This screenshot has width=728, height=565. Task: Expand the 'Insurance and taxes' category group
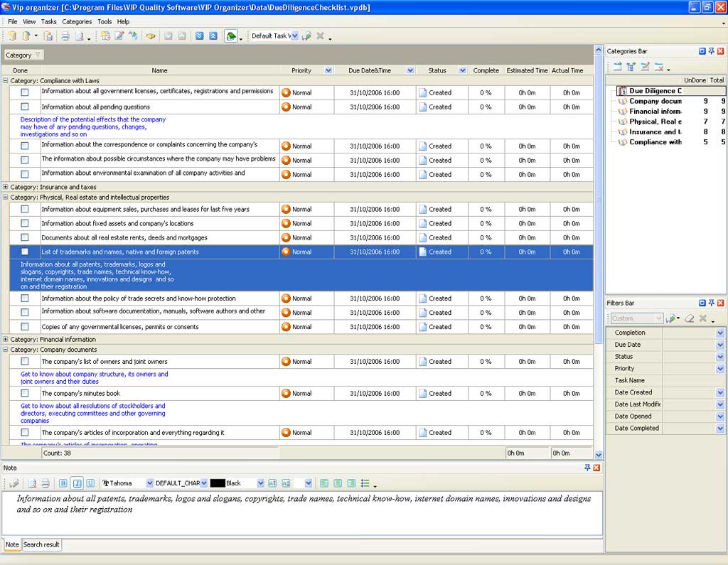[6, 187]
